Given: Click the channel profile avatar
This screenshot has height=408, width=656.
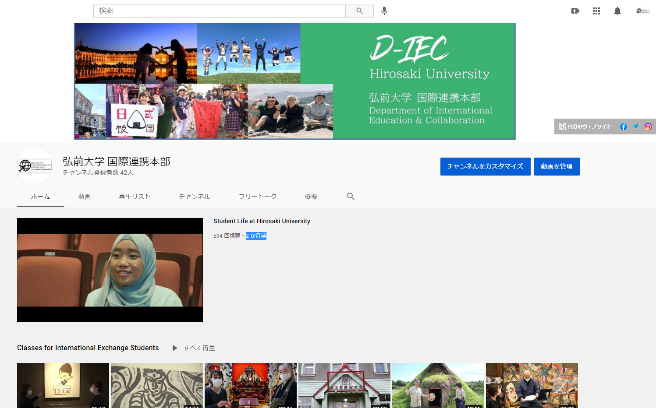Looking at the screenshot, I should pos(35,166).
